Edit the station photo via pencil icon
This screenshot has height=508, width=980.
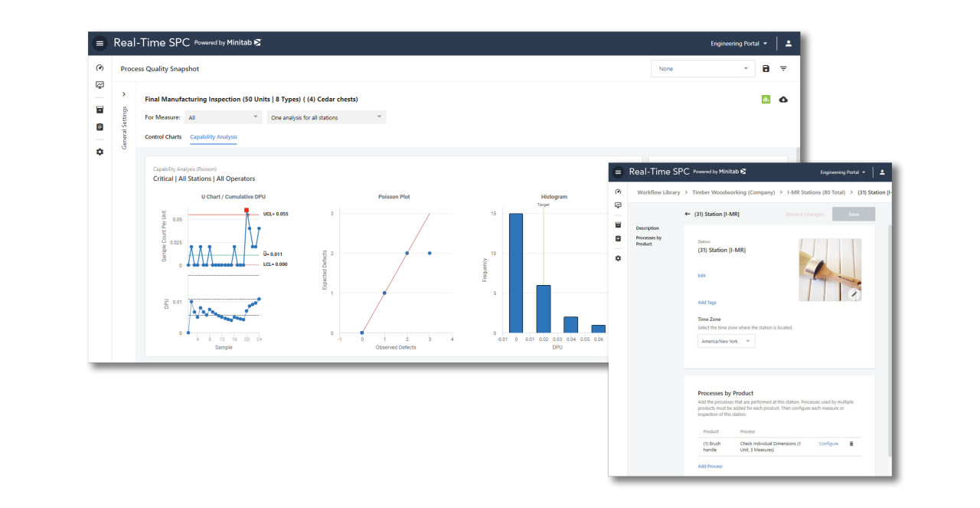tap(855, 293)
